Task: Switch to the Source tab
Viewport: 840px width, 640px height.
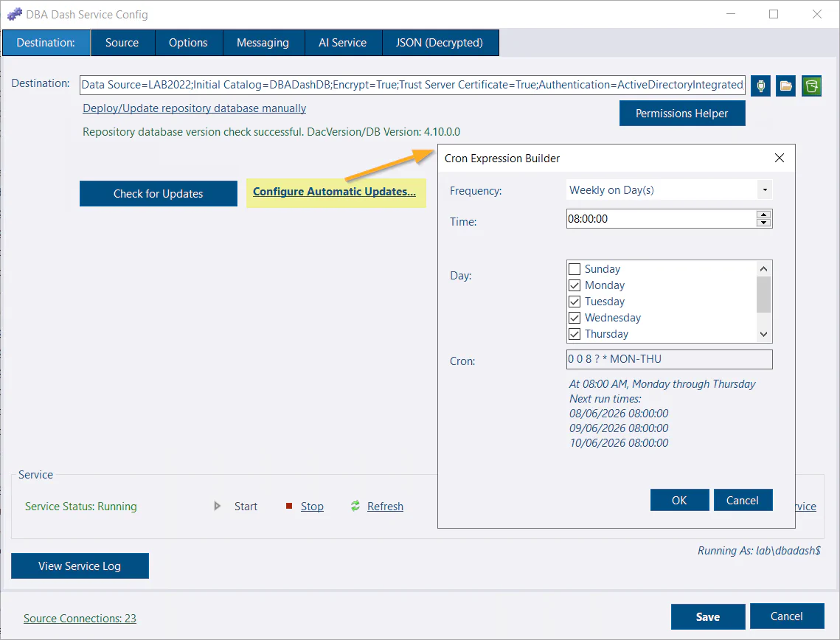Action: [x=122, y=43]
